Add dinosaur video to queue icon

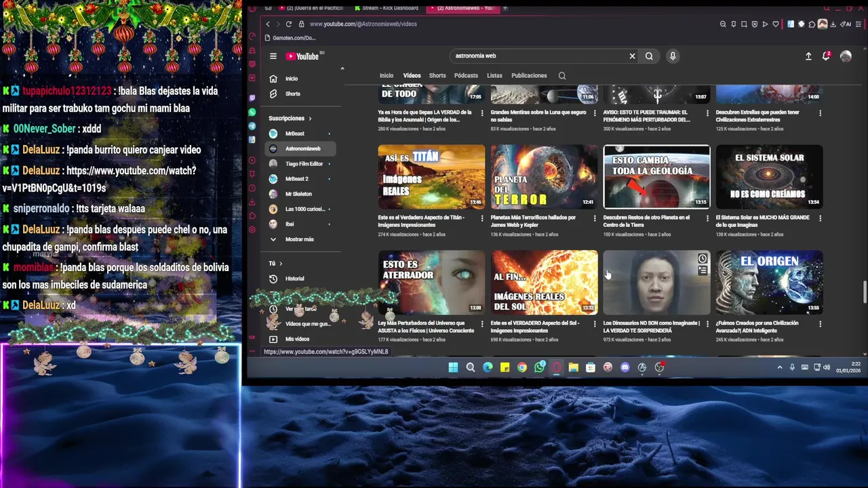tap(703, 270)
